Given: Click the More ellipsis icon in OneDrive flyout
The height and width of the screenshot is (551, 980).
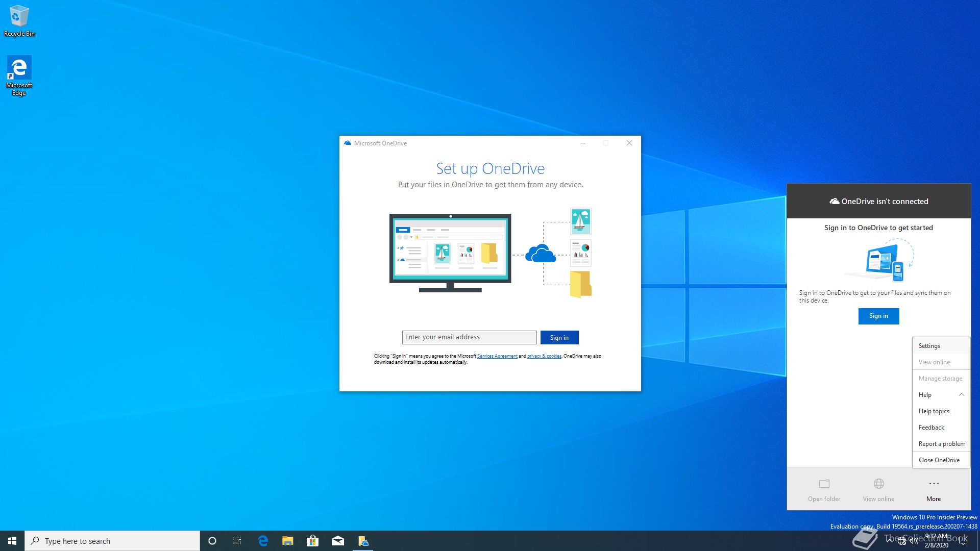Looking at the screenshot, I should (x=934, y=484).
